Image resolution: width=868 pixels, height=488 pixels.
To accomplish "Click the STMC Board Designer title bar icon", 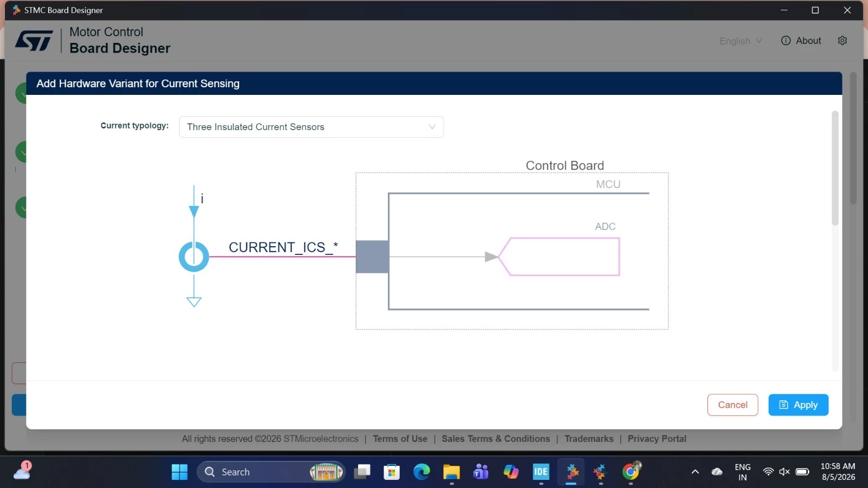I will (16, 10).
